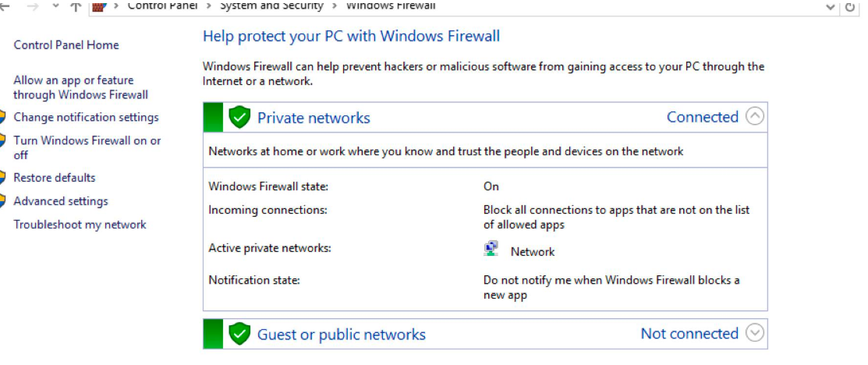This screenshot has height=365, width=868.
Task: Select the System and Security breadcrumb
Action: (271, 6)
